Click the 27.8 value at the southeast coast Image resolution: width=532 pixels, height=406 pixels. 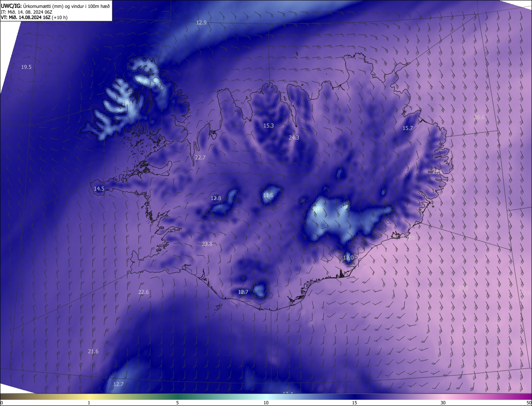[410, 238]
